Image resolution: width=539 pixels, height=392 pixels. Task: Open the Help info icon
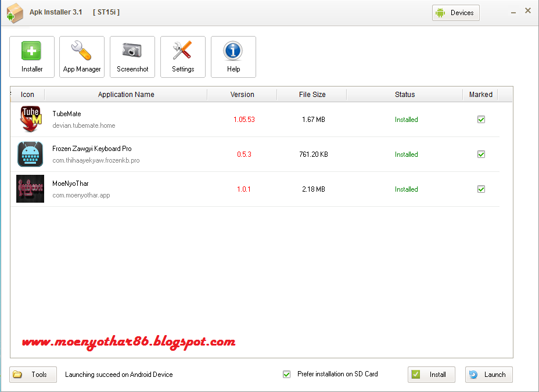pos(233,57)
